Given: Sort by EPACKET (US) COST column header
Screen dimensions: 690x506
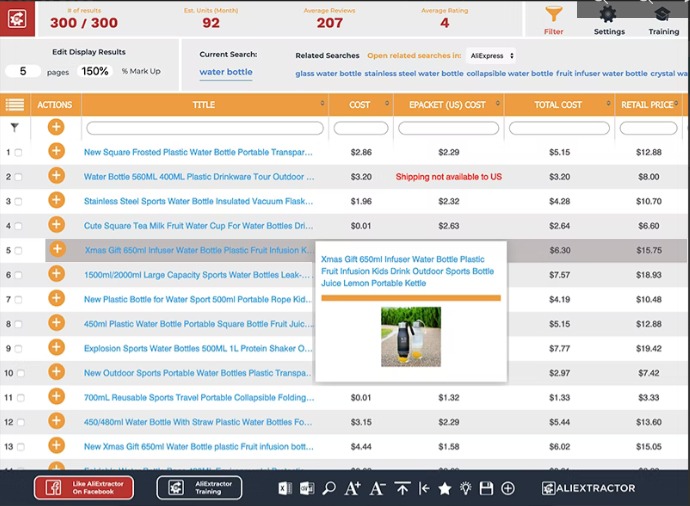Looking at the screenshot, I should (448, 105).
